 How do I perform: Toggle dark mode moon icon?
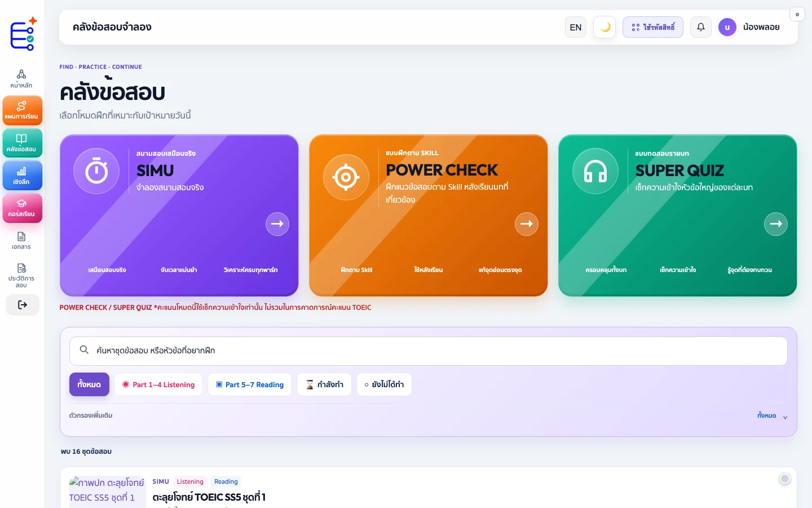pyautogui.click(x=605, y=27)
